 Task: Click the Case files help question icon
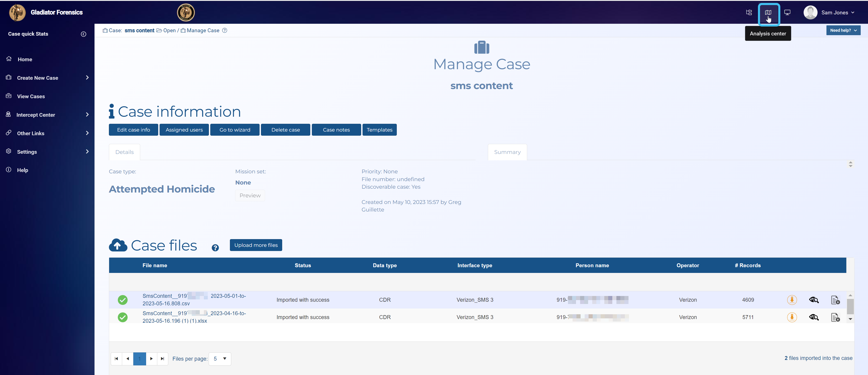(215, 248)
